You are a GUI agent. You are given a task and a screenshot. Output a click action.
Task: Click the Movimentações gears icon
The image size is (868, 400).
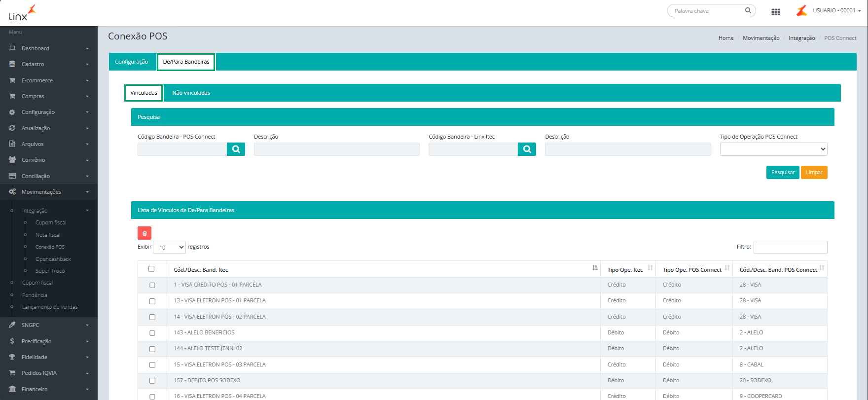[12, 192]
